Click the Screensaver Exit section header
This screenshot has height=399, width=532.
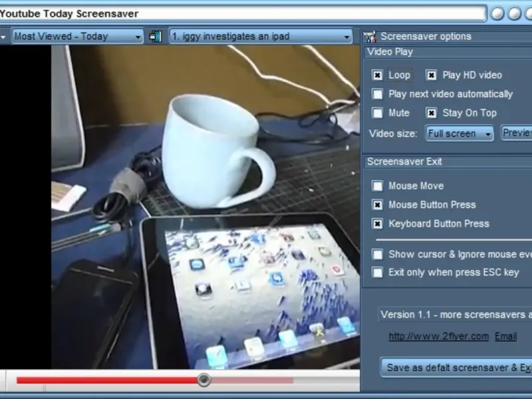(x=448, y=162)
